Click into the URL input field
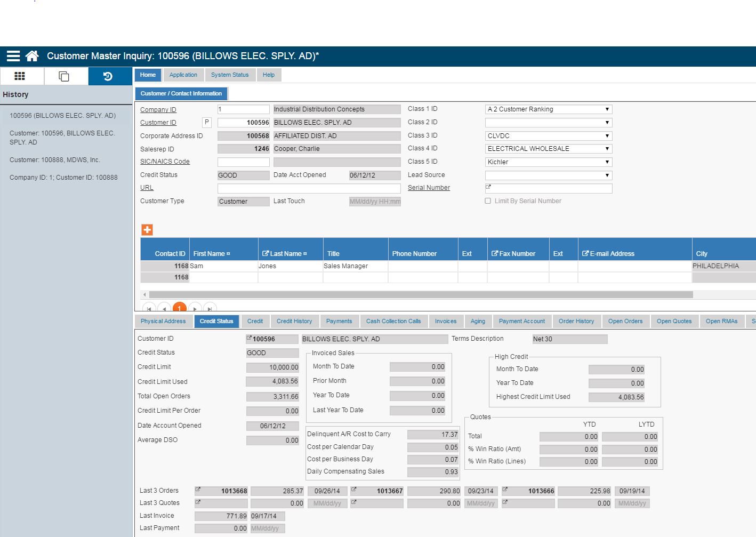 309,189
